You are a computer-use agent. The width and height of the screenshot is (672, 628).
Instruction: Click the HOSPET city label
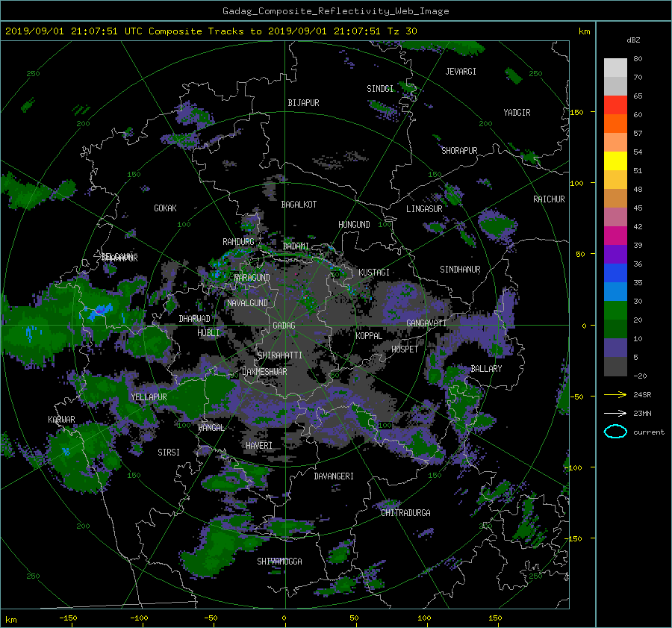pyautogui.click(x=405, y=349)
